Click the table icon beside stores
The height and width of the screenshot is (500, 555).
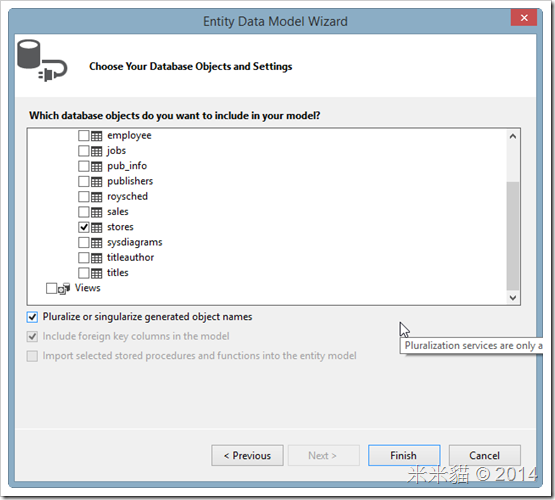pyautogui.click(x=97, y=227)
